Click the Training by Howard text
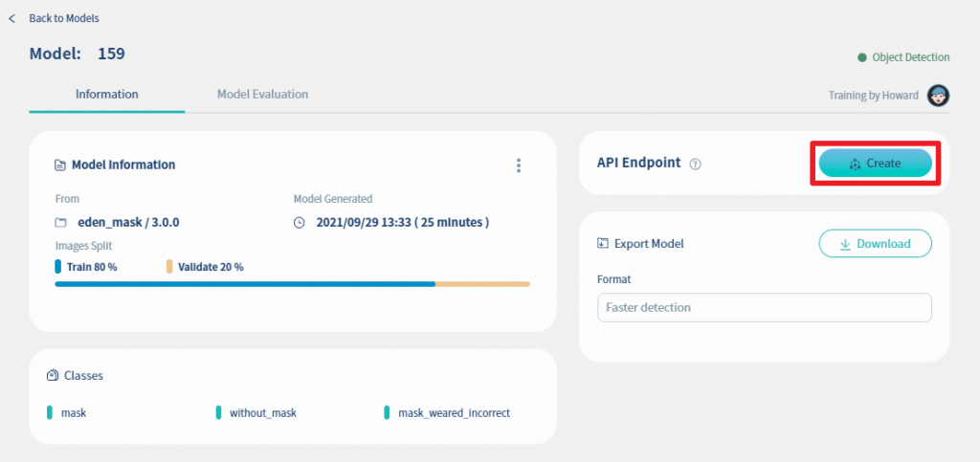Image resolution: width=980 pixels, height=462 pixels. [x=874, y=96]
